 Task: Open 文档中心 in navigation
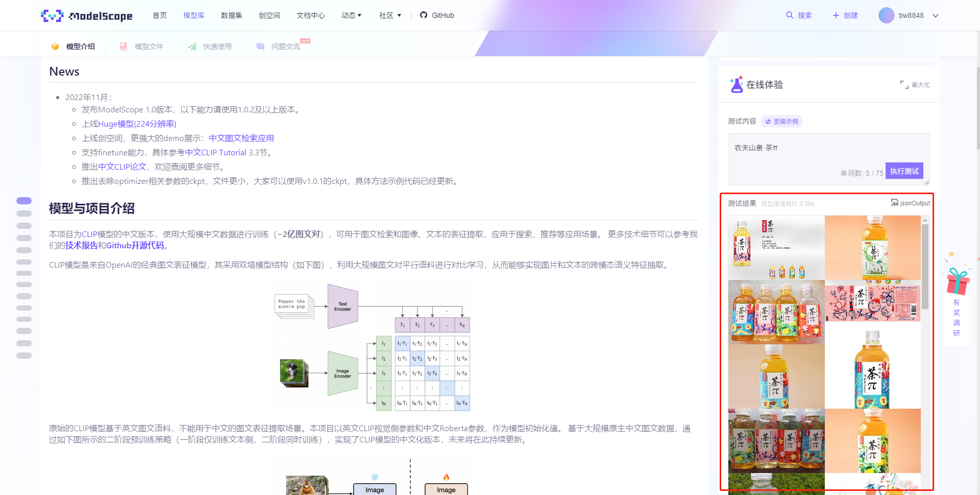click(x=311, y=15)
